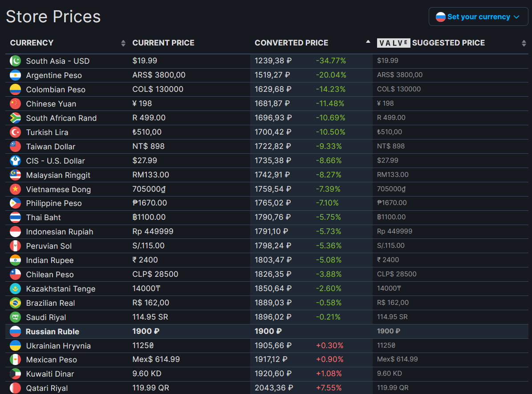This screenshot has width=532, height=394.
Task: Click the Valve logo in header
Action: [x=394, y=43]
